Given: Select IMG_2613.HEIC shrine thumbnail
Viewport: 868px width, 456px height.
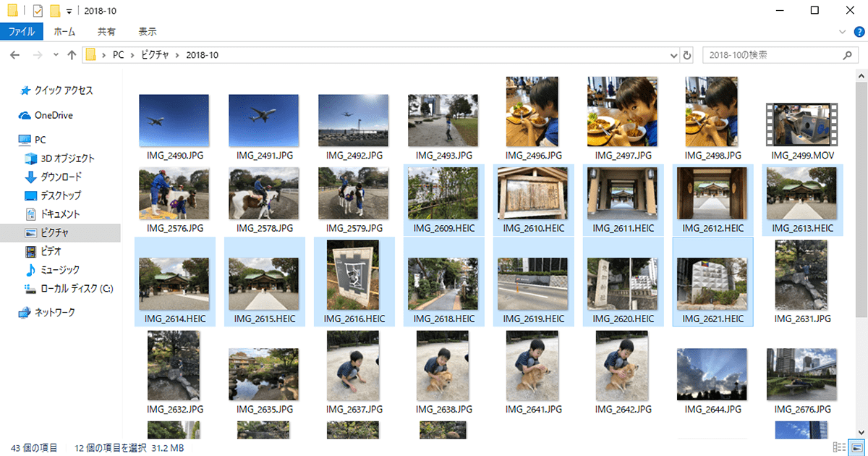Looking at the screenshot, I should [801, 194].
